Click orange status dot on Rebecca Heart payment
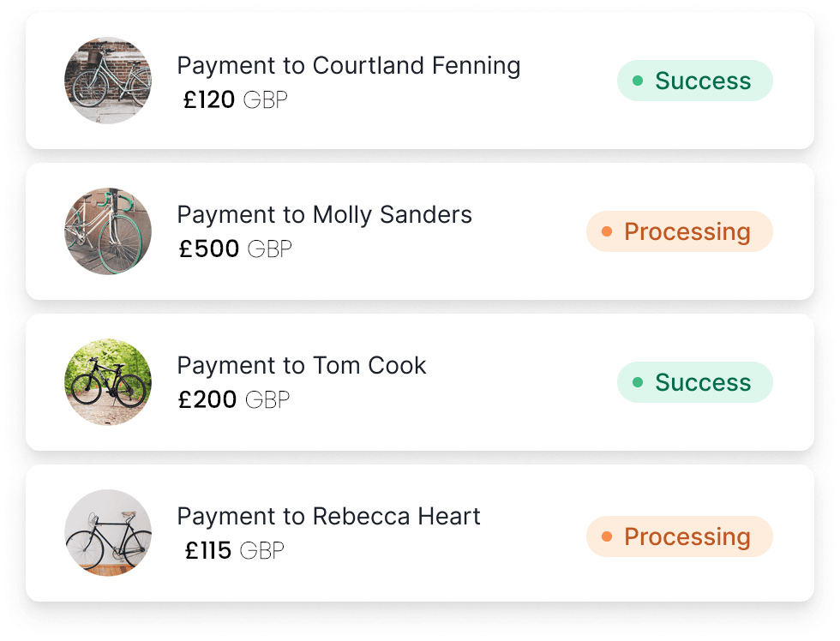This screenshot has width=840, height=641. [607, 536]
